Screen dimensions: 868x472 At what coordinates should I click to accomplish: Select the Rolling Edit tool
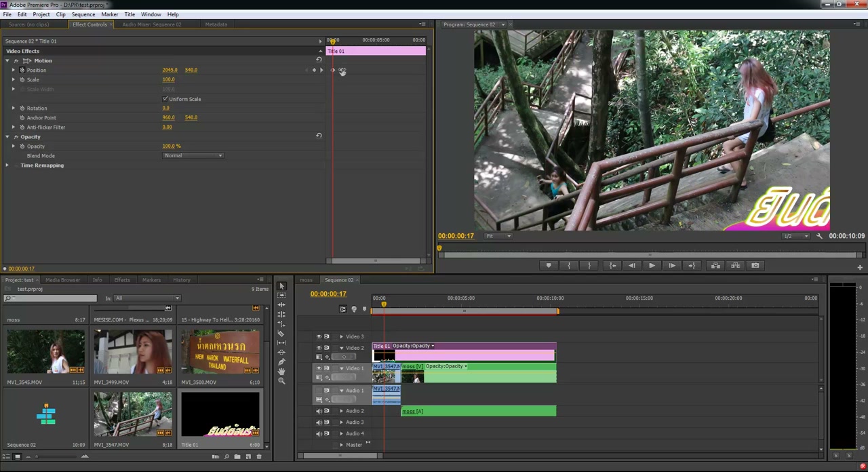pos(281,315)
